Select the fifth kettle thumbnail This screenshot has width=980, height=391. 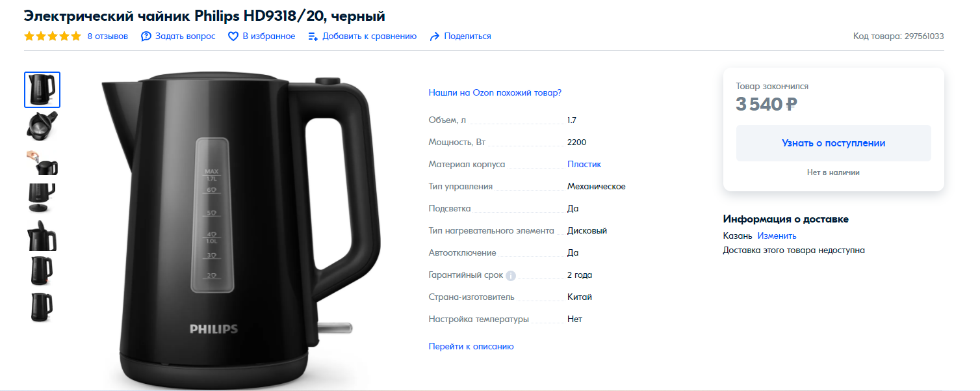coord(42,235)
